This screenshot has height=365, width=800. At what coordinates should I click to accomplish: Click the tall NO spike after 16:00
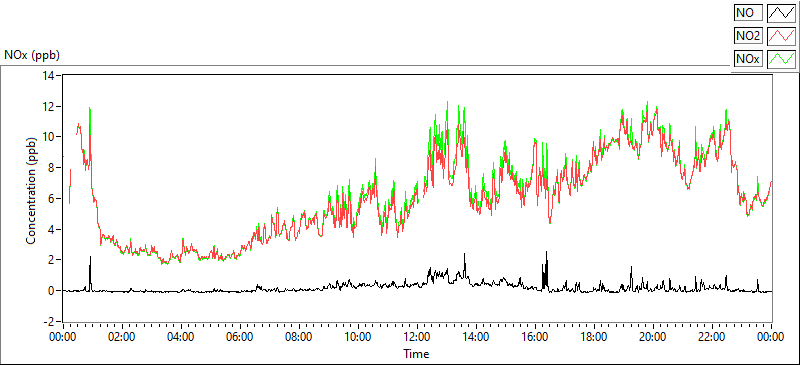click(x=545, y=271)
